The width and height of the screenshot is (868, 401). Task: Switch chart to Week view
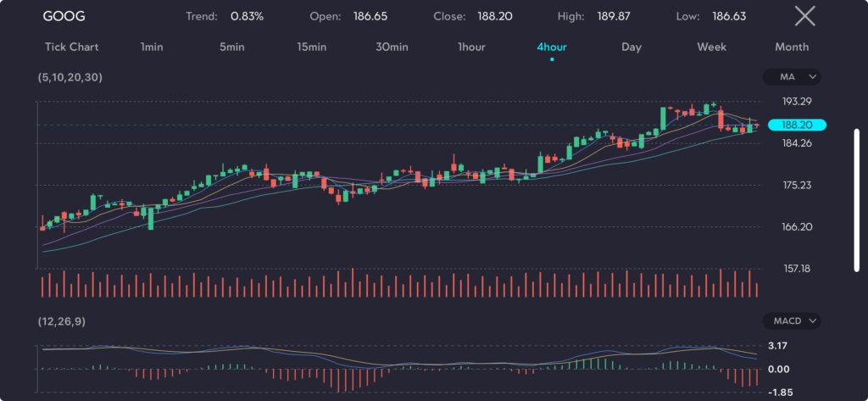[711, 47]
